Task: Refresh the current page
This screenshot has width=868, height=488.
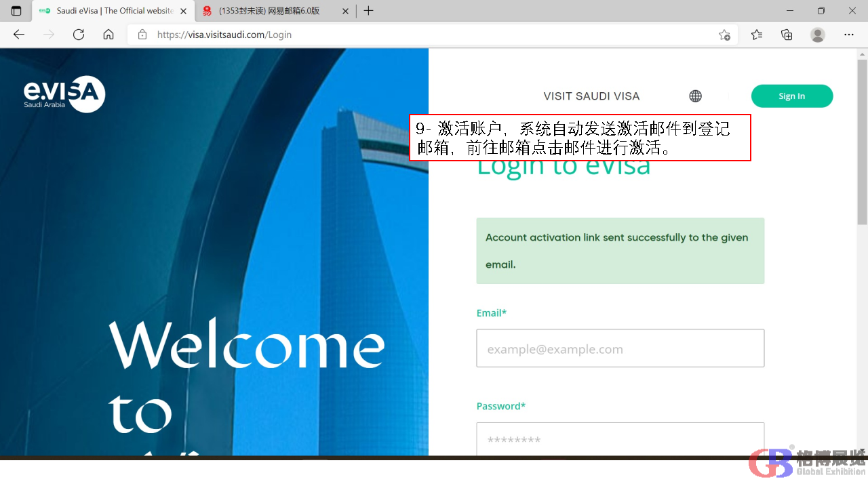Action: point(79,35)
